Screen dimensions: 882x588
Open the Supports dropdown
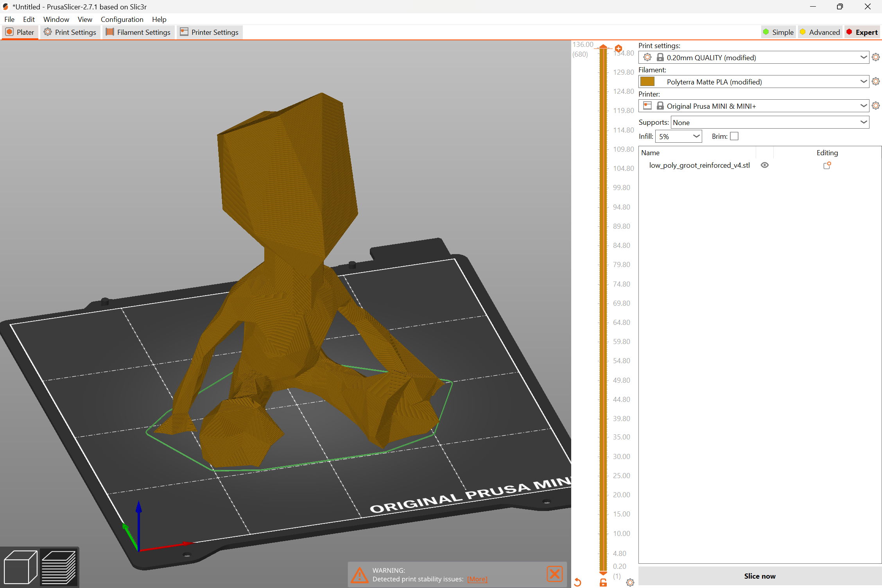pos(770,122)
